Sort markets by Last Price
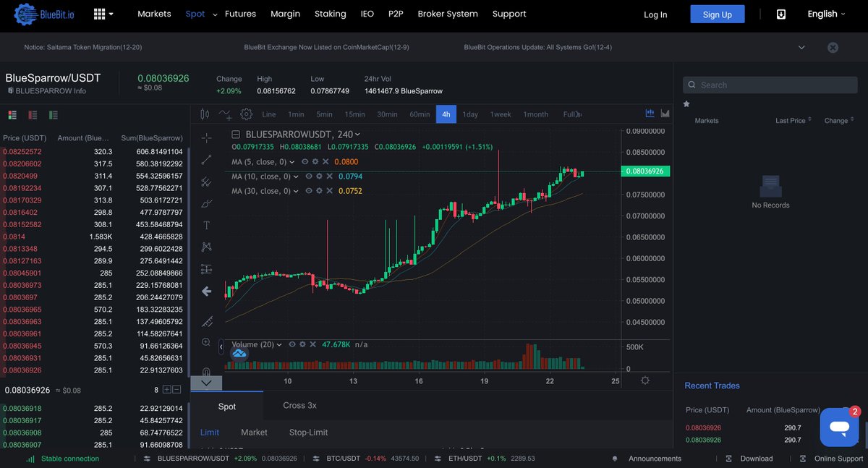The image size is (868, 468). [x=793, y=120]
